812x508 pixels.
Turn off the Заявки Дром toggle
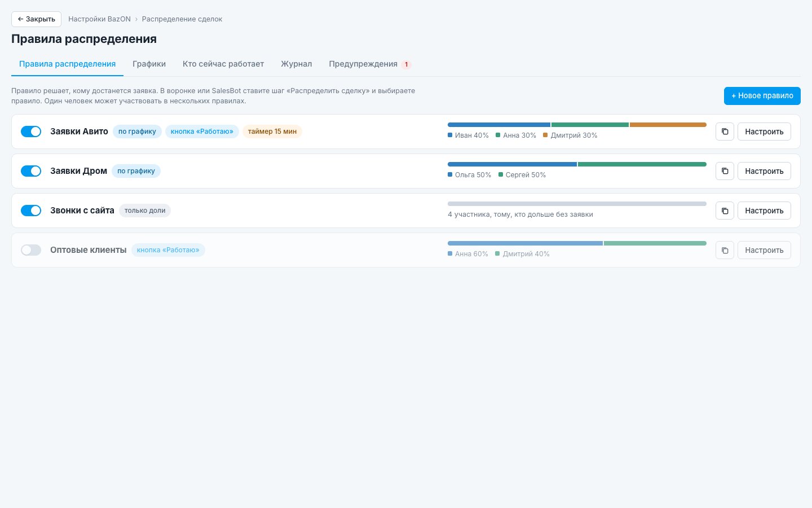pyautogui.click(x=31, y=171)
